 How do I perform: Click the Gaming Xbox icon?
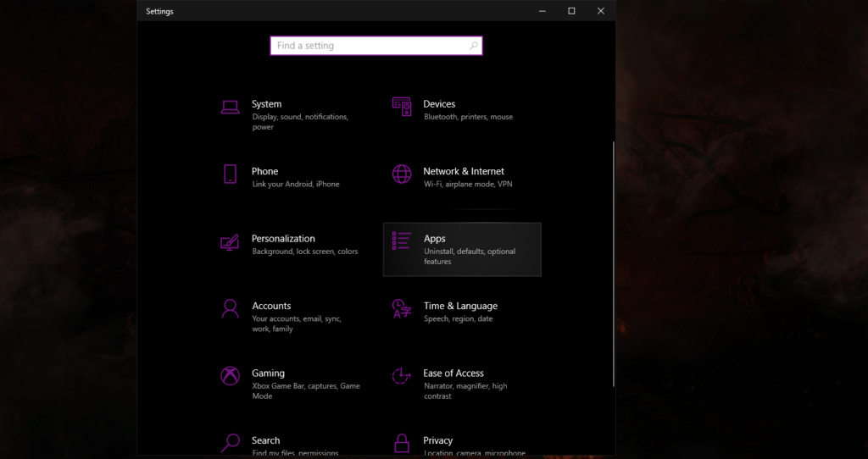click(x=230, y=376)
